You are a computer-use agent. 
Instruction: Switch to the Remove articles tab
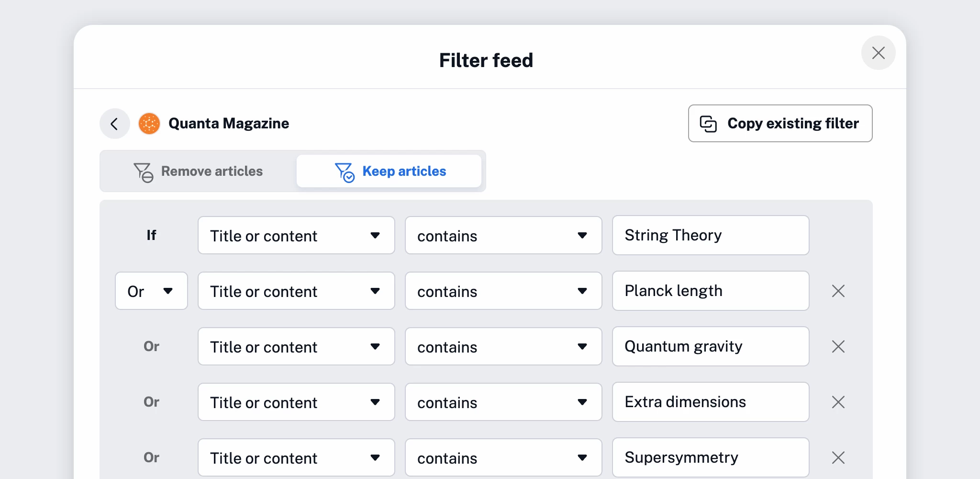coord(198,171)
